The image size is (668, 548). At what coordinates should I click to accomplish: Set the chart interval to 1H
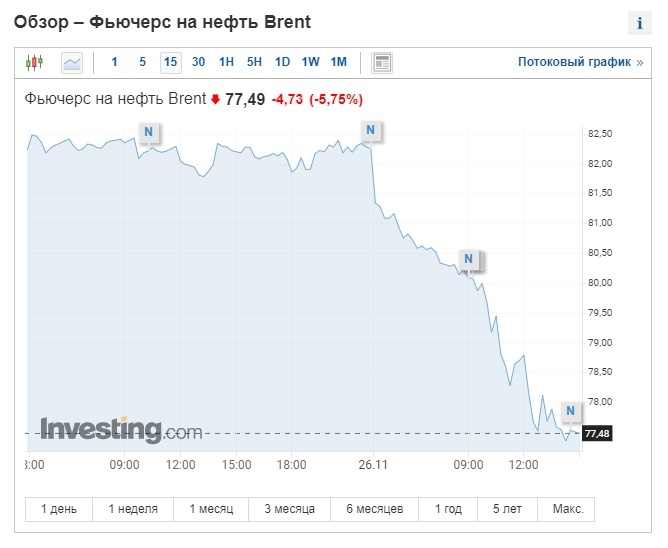pyautogui.click(x=226, y=62)
